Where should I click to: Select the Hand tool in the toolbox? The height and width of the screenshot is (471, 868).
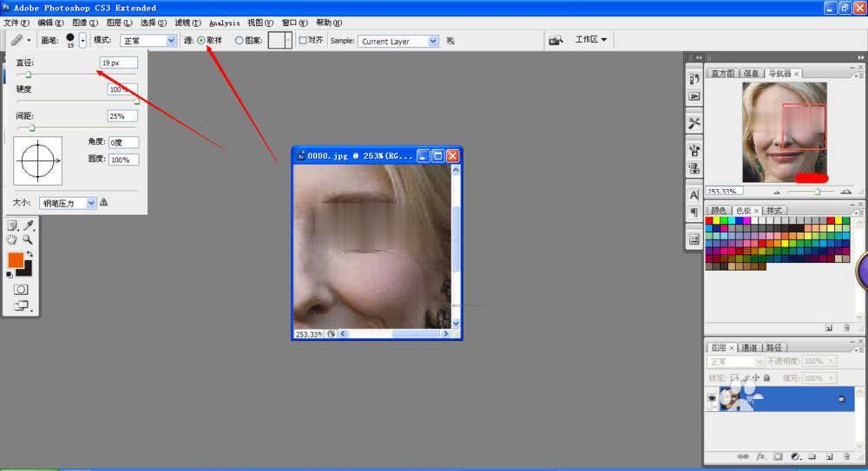point(12,239)
